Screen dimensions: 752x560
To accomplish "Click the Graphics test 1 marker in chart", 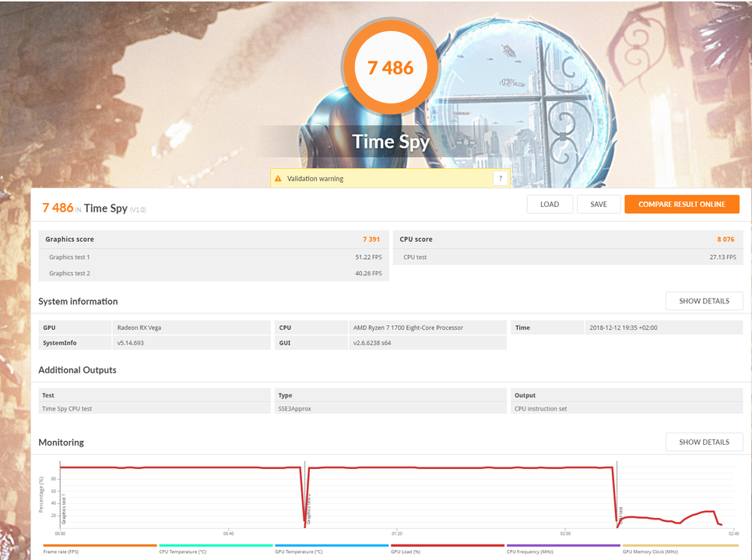I will point(64,509).
